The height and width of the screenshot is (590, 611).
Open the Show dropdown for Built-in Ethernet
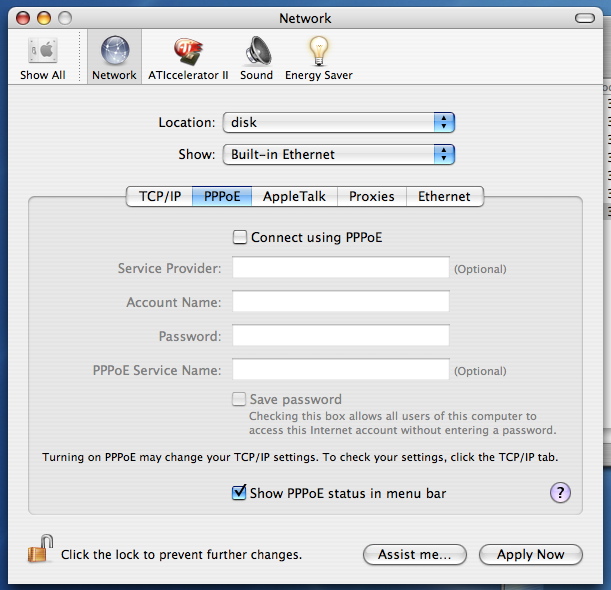pyautogui.click(x=339, y=154)
